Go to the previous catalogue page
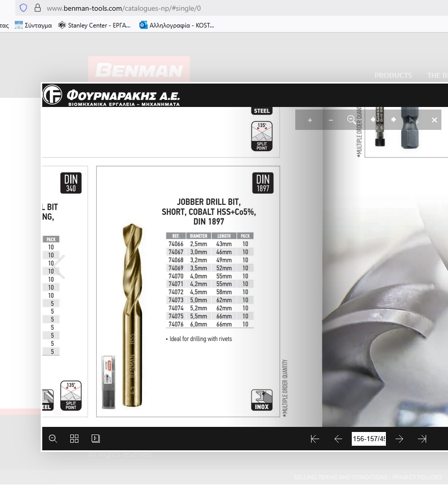Viewport: 448px width, 487px height. click(x=338, y=439)
